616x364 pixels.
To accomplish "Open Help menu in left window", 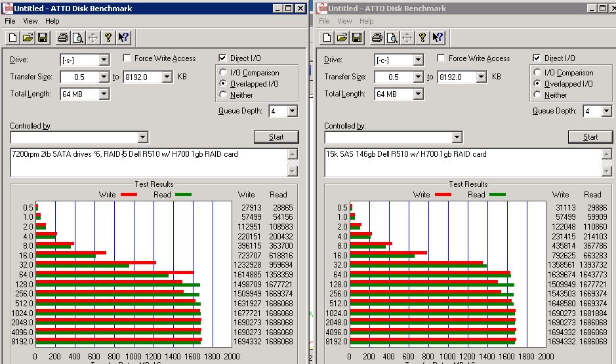I will pos(52,21).
